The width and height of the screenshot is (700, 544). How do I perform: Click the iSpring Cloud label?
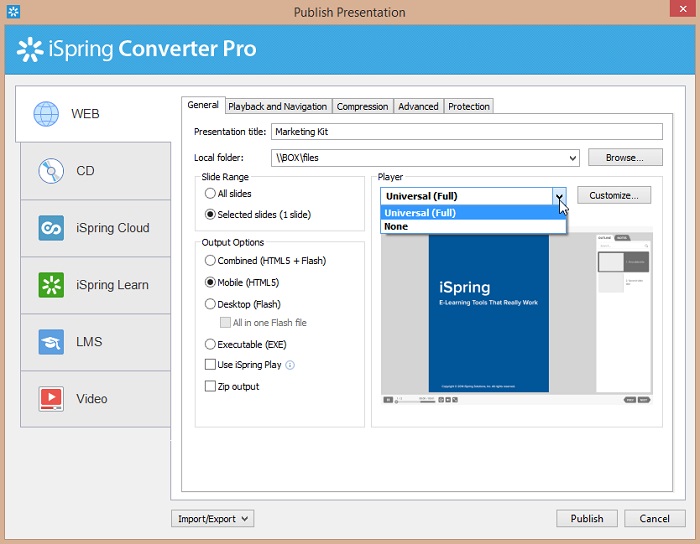click(x=112, y=228)
